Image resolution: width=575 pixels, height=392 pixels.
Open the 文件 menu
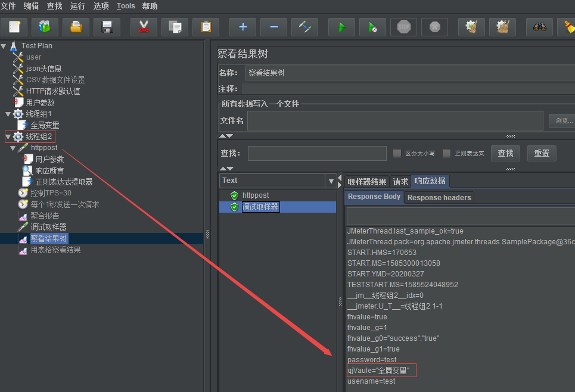[x=8, y=6]
